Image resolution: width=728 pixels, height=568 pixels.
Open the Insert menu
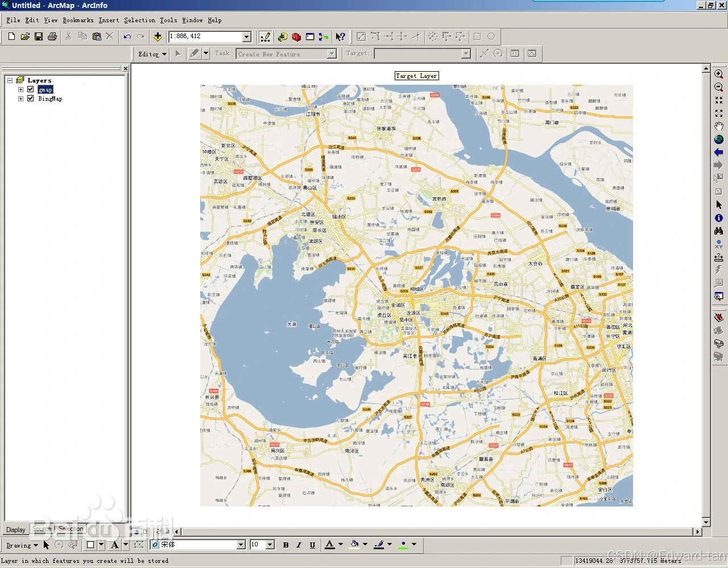(109, 20)
